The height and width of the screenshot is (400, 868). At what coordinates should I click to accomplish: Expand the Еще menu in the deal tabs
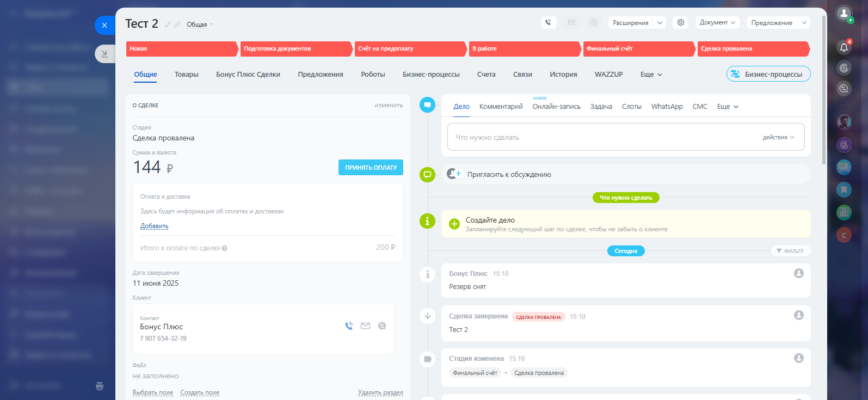point(651,75)
